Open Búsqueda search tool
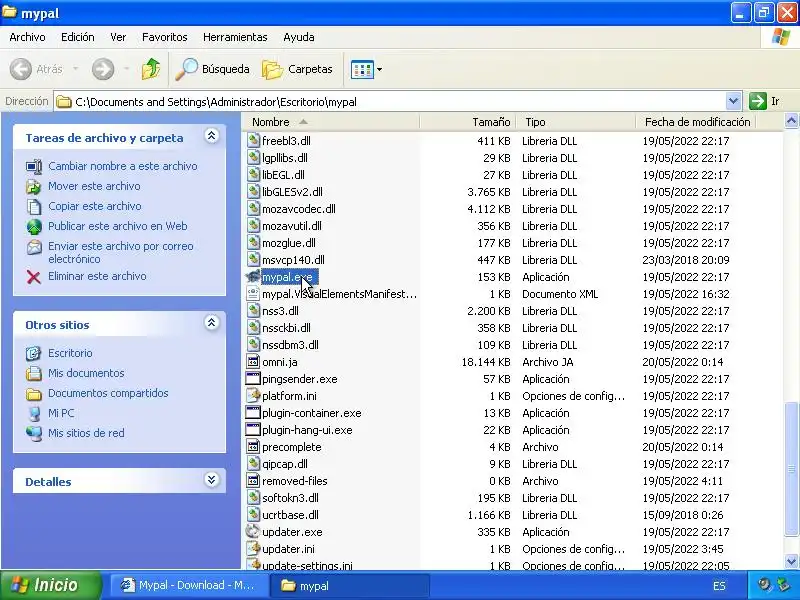The height and width of the screenshot is (600, 800). (212, 69)
